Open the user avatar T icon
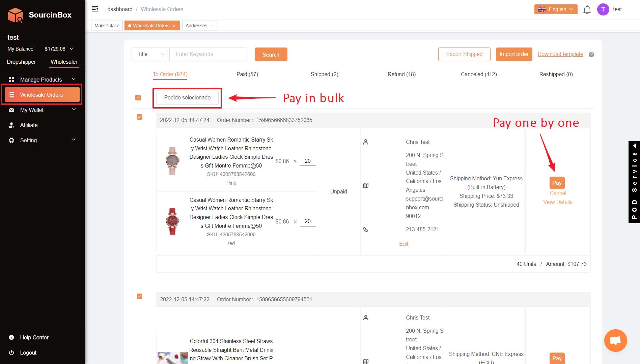Image resolution: width=640 pixels, height=364 pixels. point(603,9)
